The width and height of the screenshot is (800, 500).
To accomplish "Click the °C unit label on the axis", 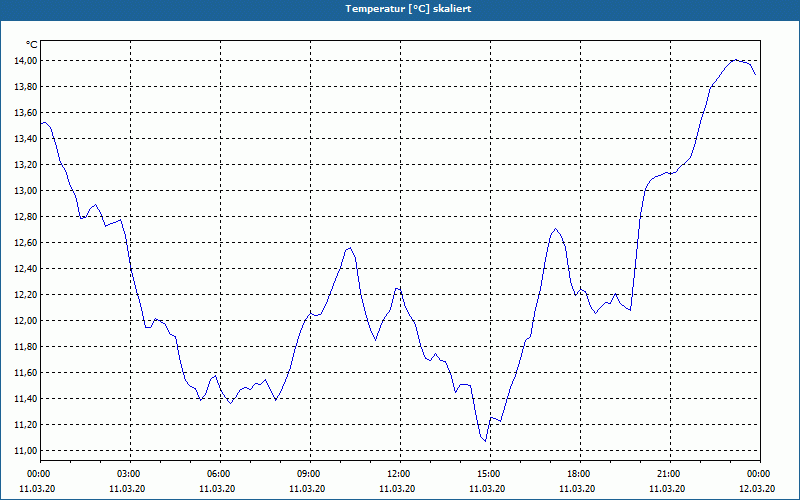I will [x=32, y=45].
